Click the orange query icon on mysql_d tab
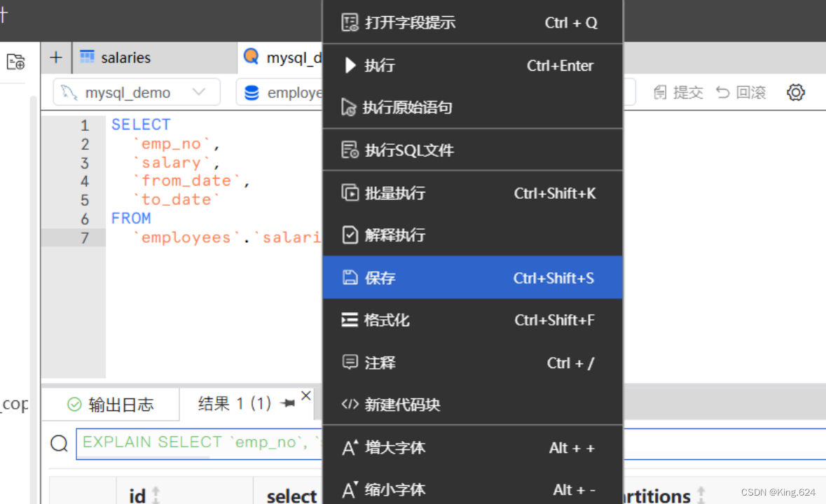826x504 pixels. coord(252,56)
